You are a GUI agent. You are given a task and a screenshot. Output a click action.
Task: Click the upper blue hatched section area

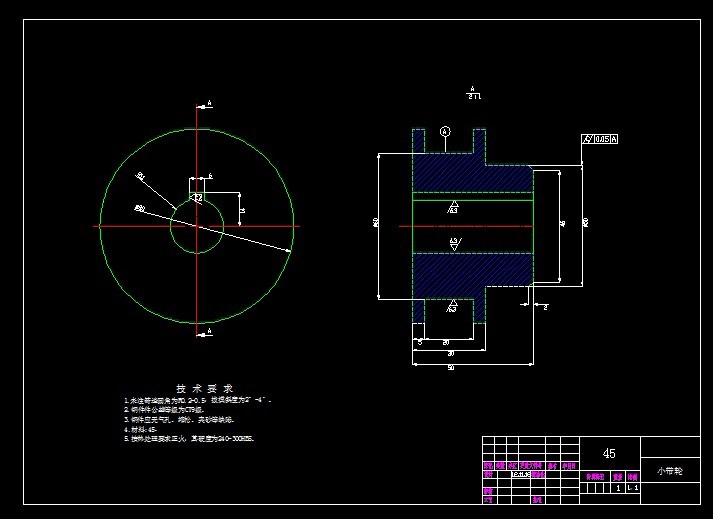[472, 173]
